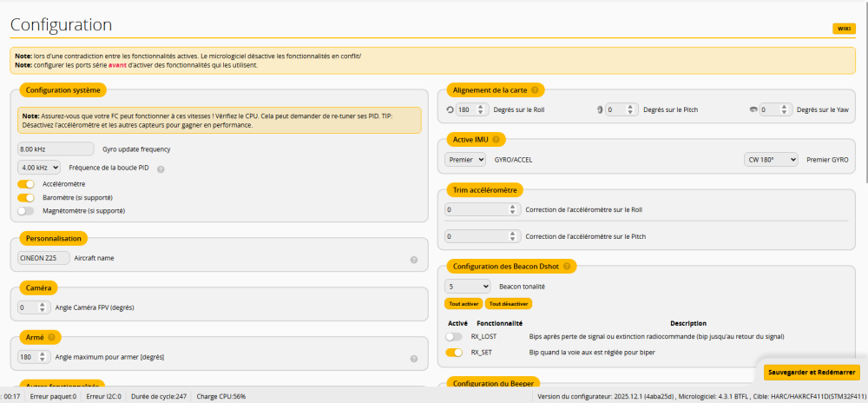
Task: Click the help icon beside Armé heading
Action: (x=51, y=337)
